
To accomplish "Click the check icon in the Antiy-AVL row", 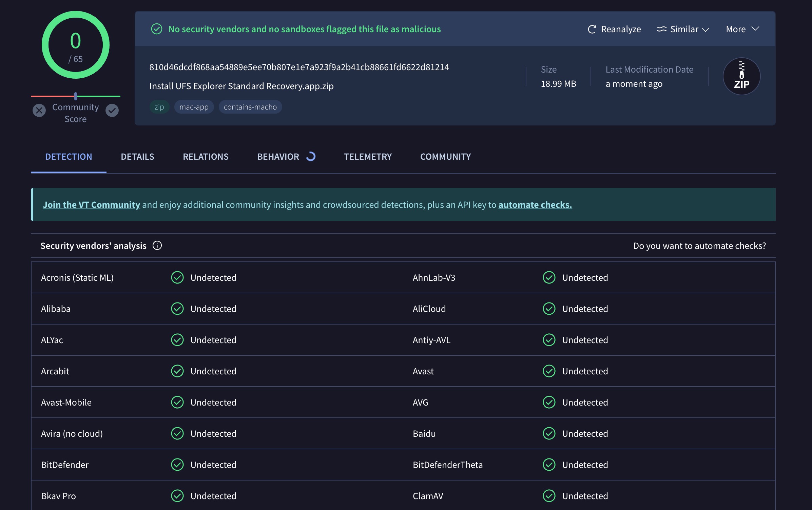I will tap(549, 340).
